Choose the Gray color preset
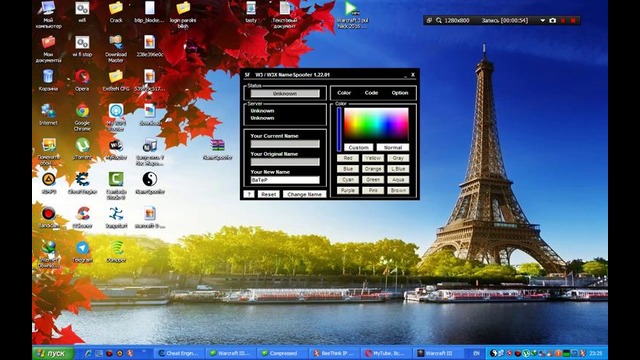Viewport: 640px width, 360px height. 398,158
